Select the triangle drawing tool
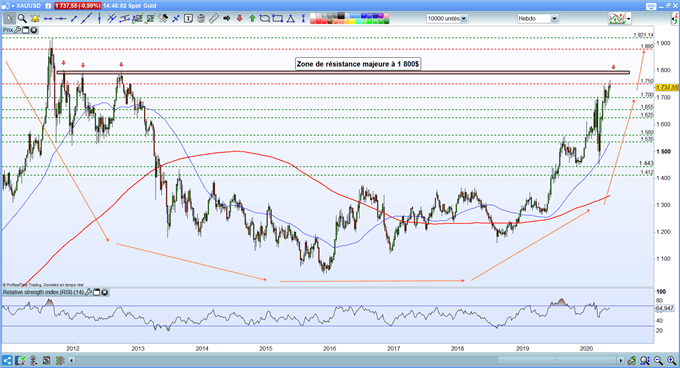This screenshot has width=680, height=368. point(291,19)
